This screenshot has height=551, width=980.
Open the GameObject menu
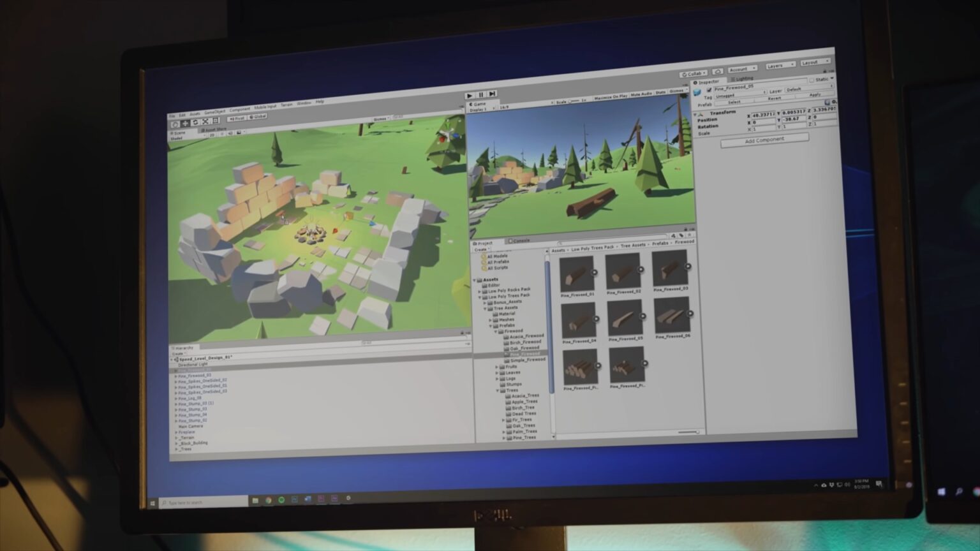click(x=214, y=112)
